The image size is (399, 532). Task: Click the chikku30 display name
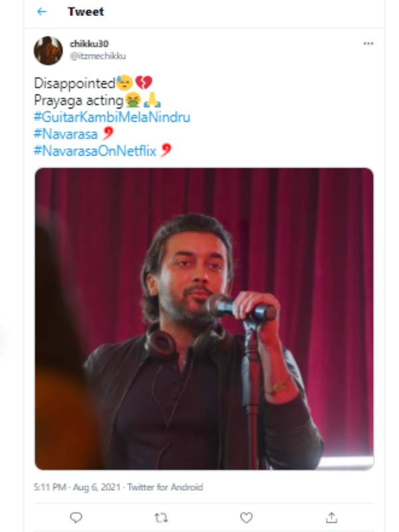pos(88,44)
